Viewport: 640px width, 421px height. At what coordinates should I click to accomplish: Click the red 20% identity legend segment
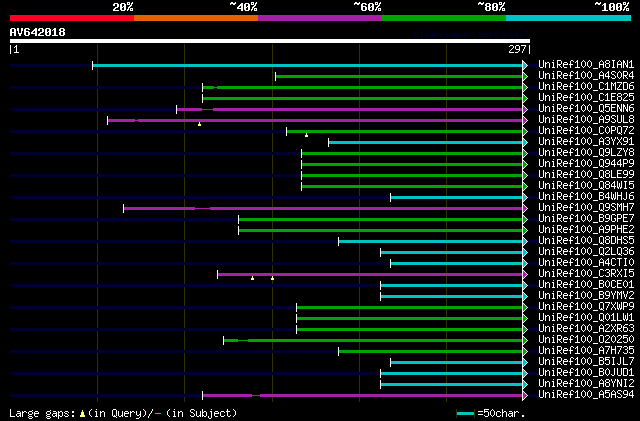pos(72,18)
